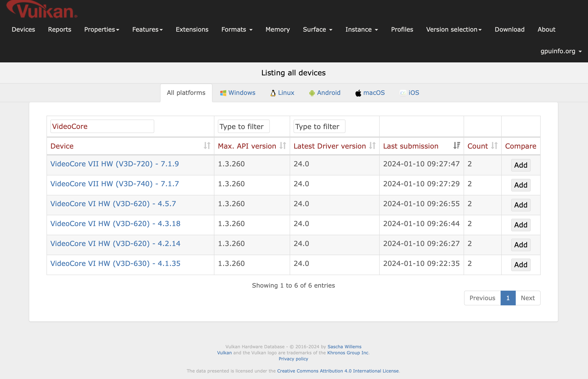Sort table by Device column icon
Image resolution: width=588 pixels, height=379 pixels.
click(x=207, y=146)
